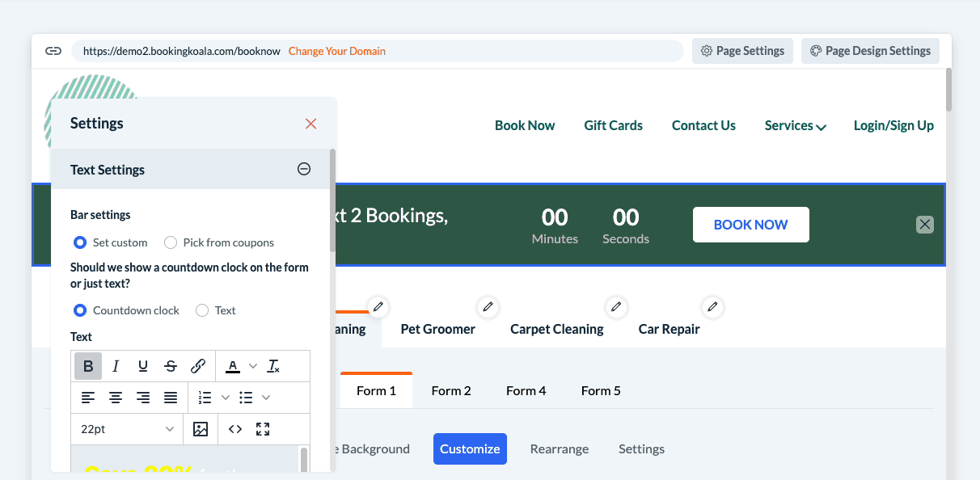Screen dimensions: 980x480
Task: Expand the Services navigation dropdown
Action: [795, 126]
